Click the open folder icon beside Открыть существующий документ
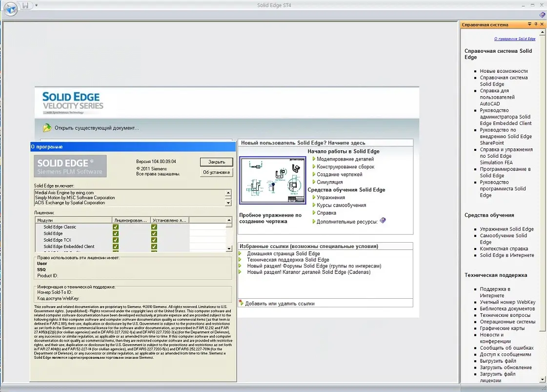This screenshot has width=547, height=392. [47, 128]
